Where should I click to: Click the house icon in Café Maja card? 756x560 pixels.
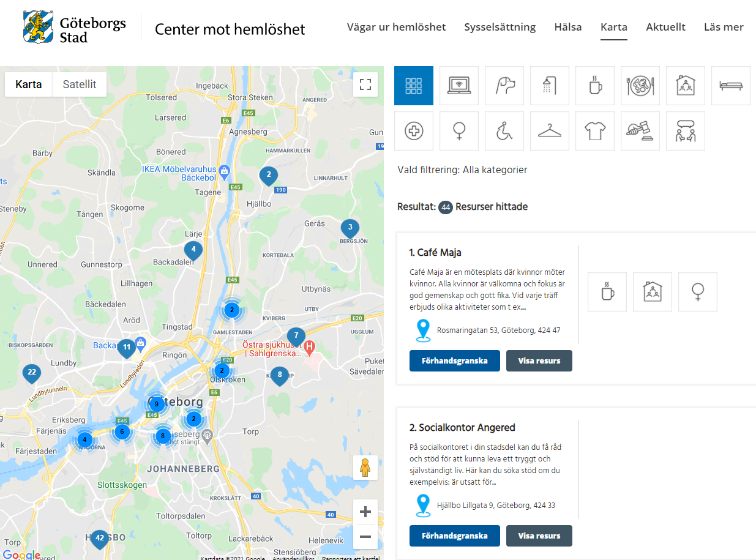653,292
